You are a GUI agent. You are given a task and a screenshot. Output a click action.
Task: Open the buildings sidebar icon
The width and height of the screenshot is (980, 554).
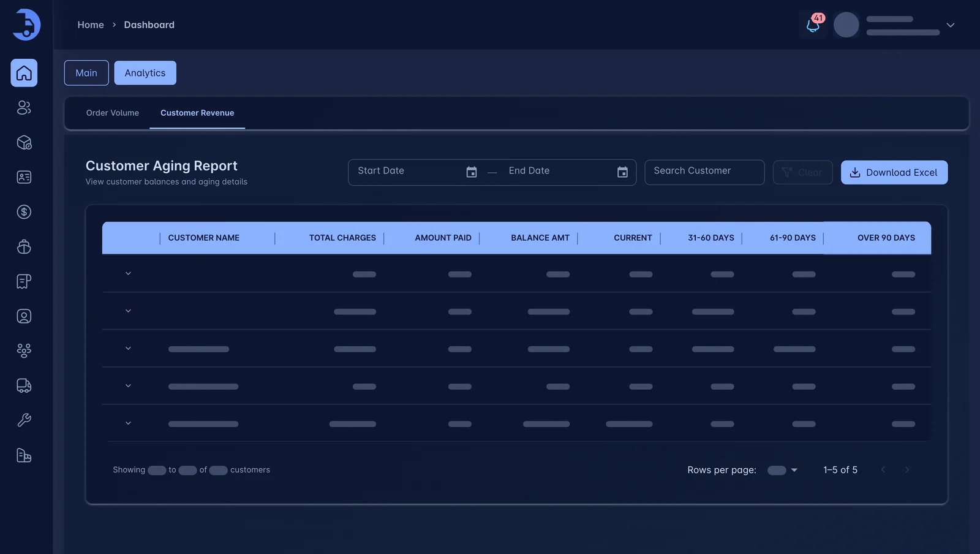point(24,455)
